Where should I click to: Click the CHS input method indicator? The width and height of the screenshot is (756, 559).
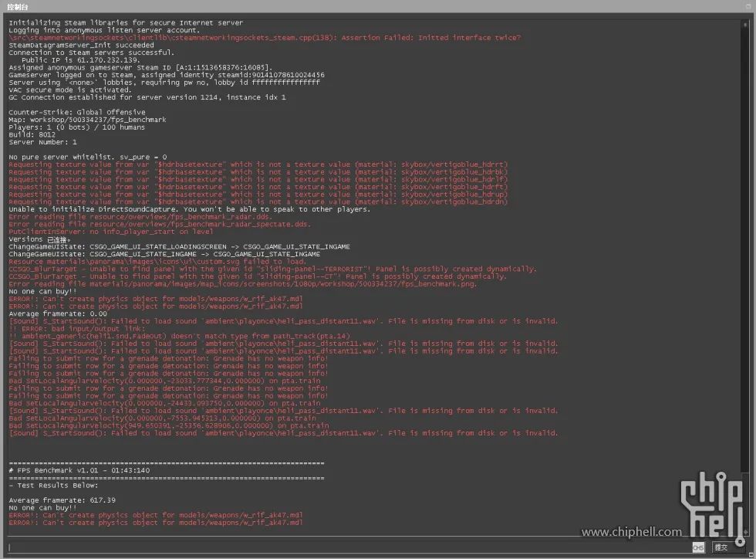point(698,547)
